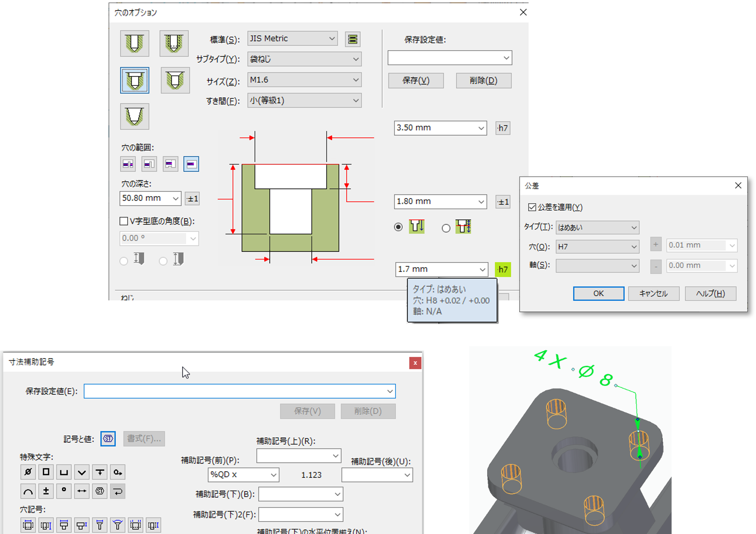Enable the V字型底の角度 checkbox
Image resolution: width=756 pixels, height=534 pixels.
pos(124,221)
